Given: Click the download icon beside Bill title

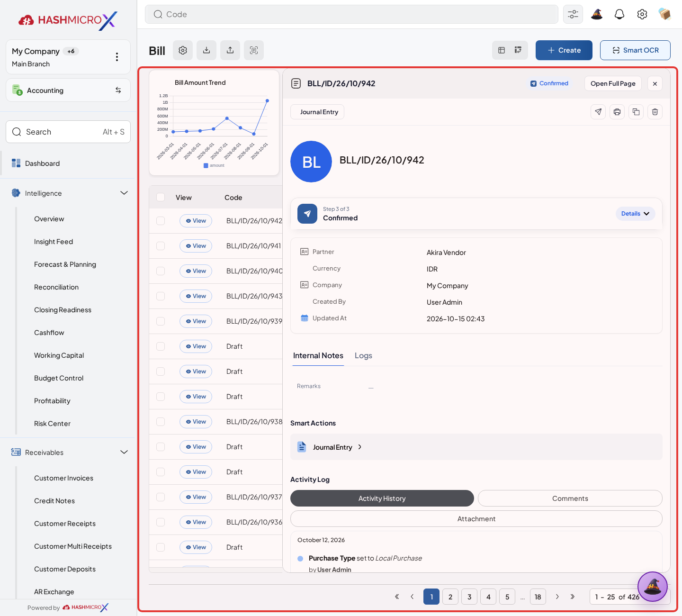Looking at the screenshot, I should pos(206,50).
